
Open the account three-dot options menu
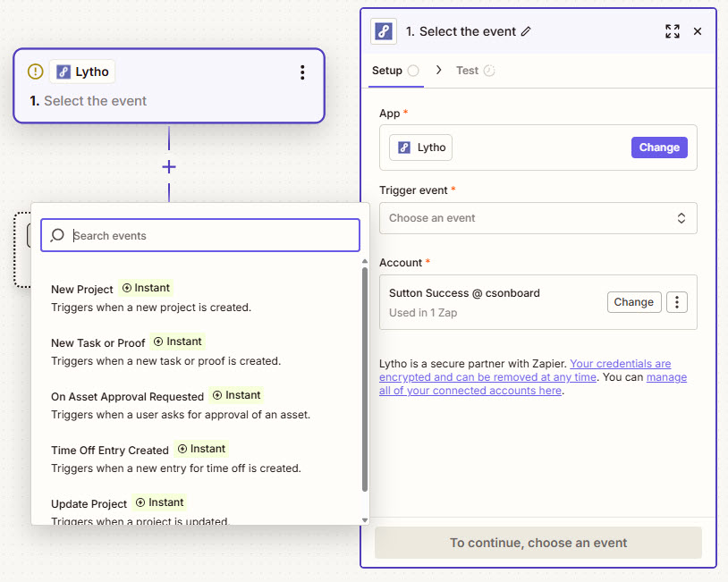click(x=677, y=302)
